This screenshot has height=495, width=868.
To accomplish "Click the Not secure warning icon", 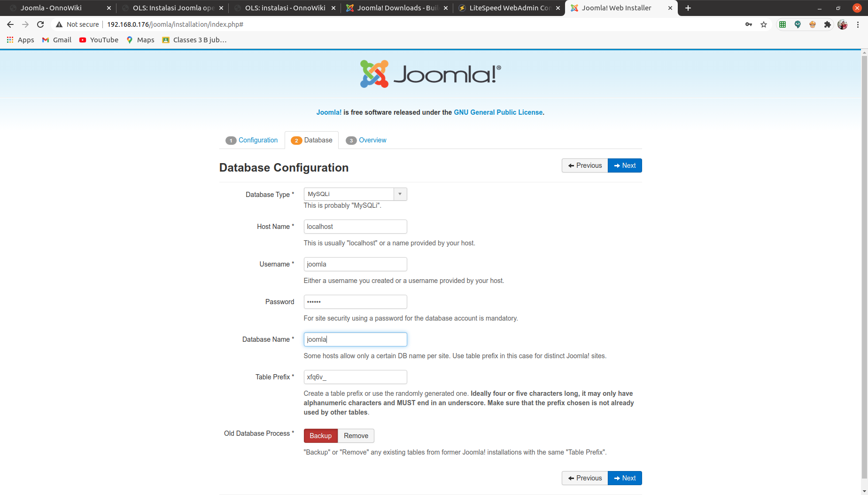I will pos(59,24).
